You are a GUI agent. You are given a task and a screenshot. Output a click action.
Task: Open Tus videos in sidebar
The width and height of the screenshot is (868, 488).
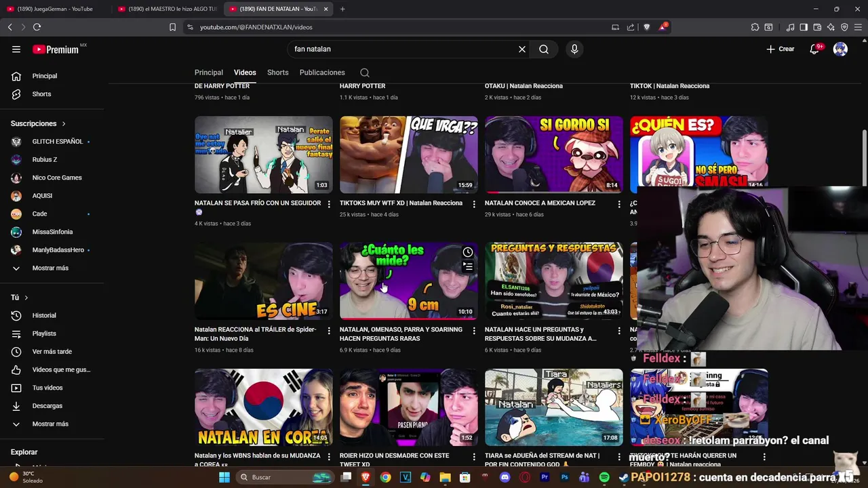tap(52, 388)
